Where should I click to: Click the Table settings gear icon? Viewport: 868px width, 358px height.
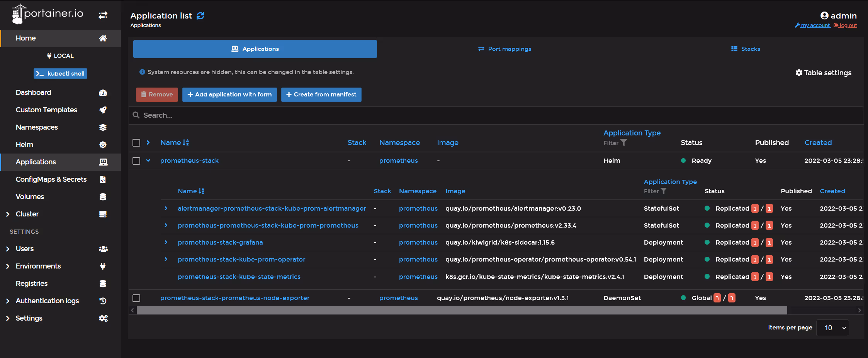tap(799, 73)
